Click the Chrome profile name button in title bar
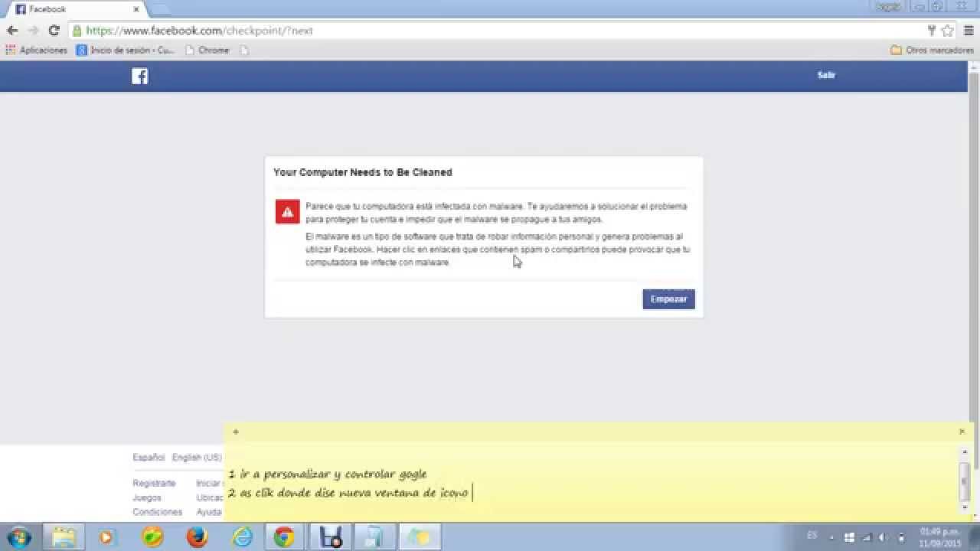Image resolution: width=980 pixels, height=551 pixels. 888,6
